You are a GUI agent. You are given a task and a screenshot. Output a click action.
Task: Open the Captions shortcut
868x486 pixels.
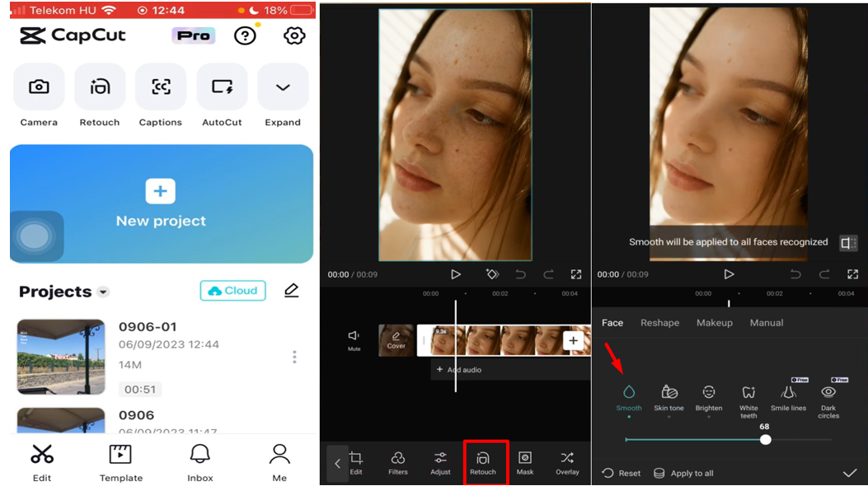coord(161,87)
